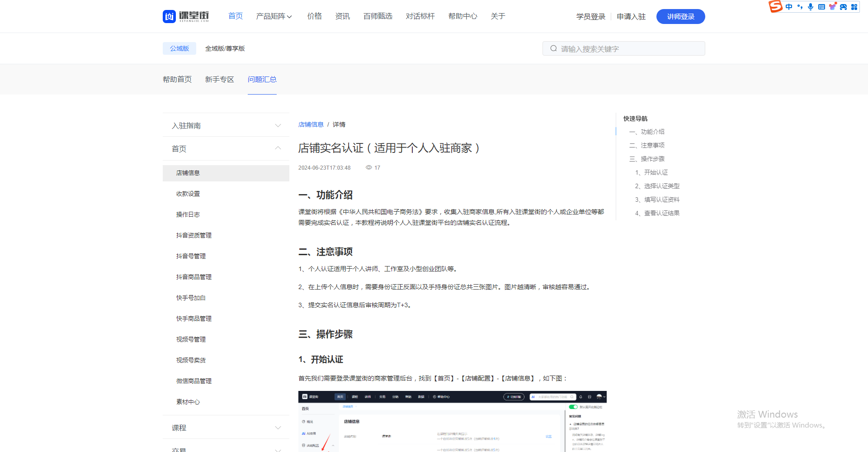Screen dimensions: 868x452
Task: Switch to the 新手专区 tab
Action: (x=220, y=79)
